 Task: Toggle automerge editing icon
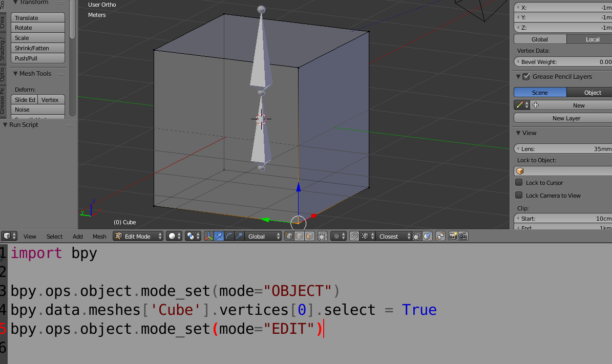440,237
